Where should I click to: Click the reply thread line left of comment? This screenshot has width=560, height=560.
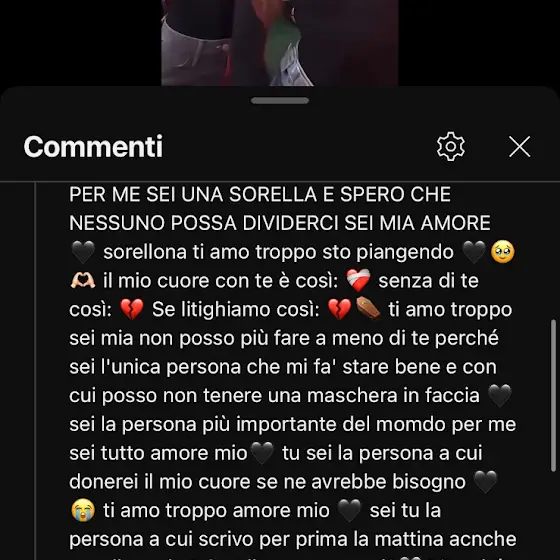pos(35,371)
